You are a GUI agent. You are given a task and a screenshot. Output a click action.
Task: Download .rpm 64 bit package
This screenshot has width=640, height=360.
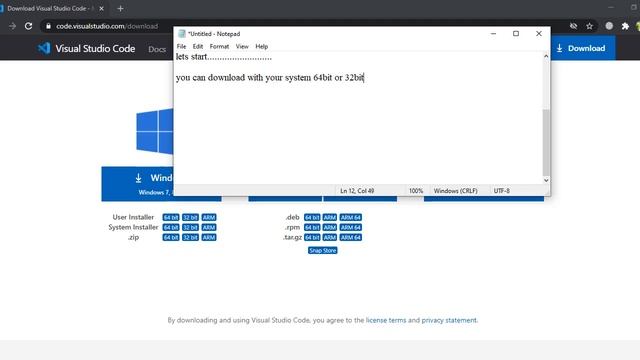point(312,227)
